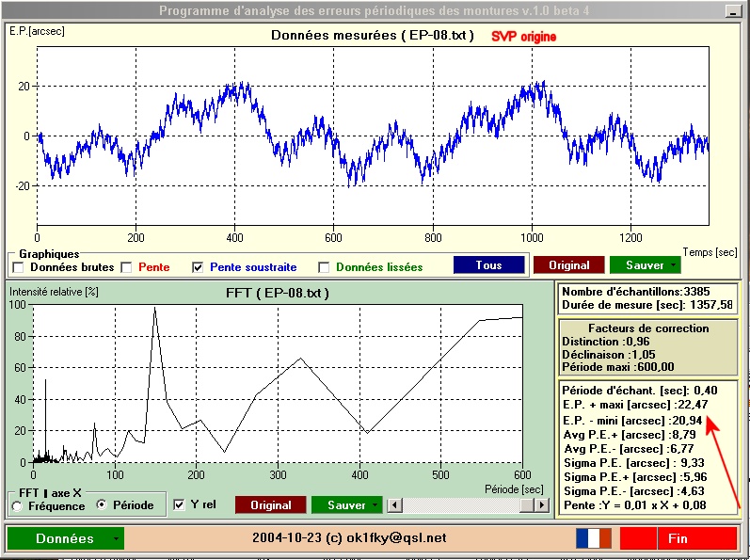This screenshot has height=560, width=750.
Task: Click the E.P. + maxi 22,47 value
Action: click(635, 405)
